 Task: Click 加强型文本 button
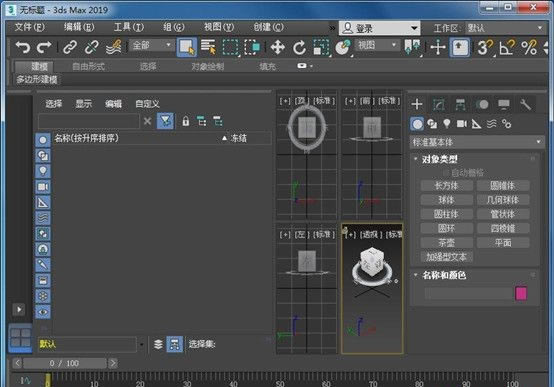tap(447, 257)
